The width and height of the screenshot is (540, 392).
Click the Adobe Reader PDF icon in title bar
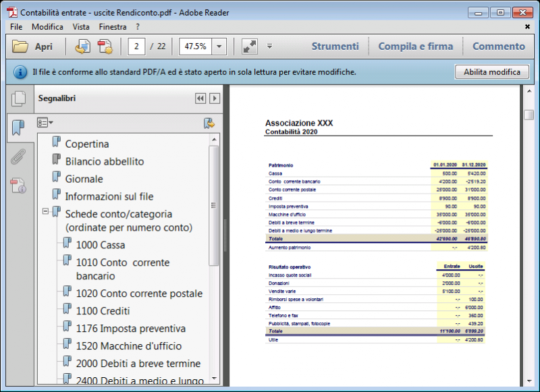(x=12, y=12)
